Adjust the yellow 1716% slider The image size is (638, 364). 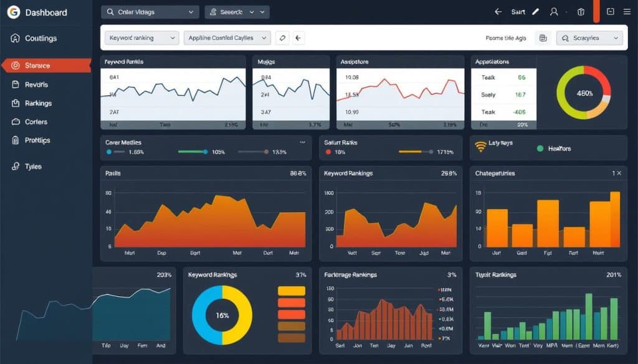click(x=416, y=152)
